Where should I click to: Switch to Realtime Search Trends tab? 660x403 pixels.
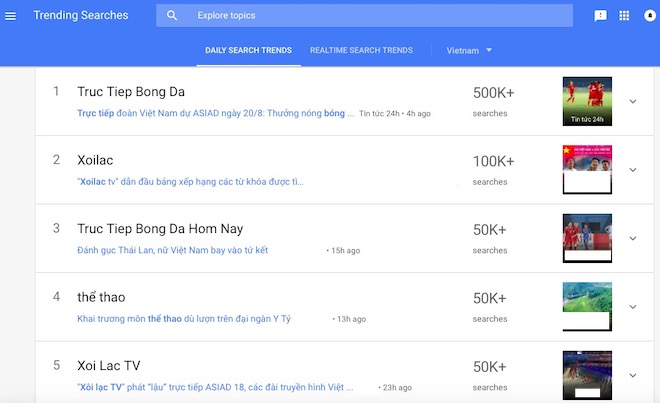coord(361,50)
